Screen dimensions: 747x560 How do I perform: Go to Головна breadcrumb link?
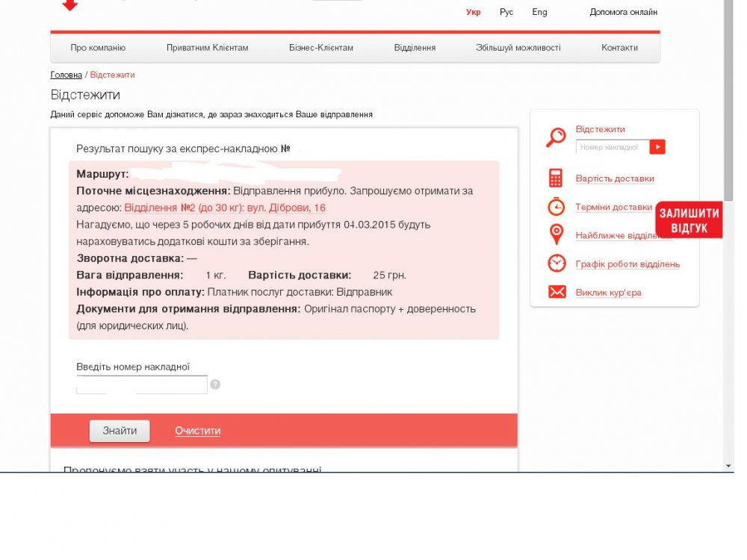tap(66, 75)
